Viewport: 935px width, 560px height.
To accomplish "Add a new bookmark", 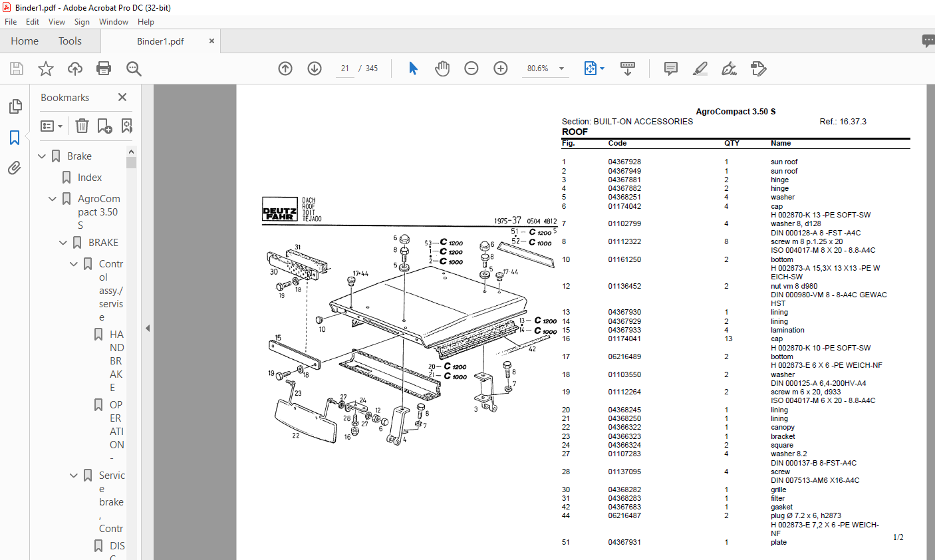I will (x=104, y=126).
